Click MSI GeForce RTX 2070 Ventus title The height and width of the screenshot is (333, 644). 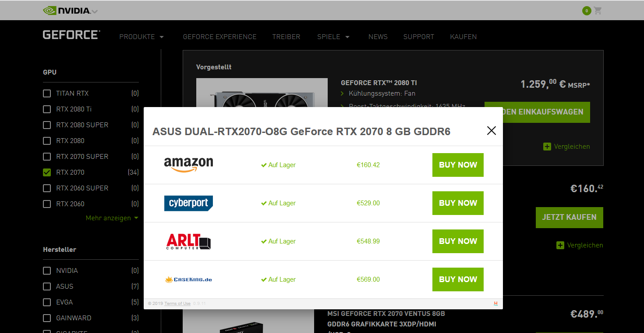click(x=386, y=321)
